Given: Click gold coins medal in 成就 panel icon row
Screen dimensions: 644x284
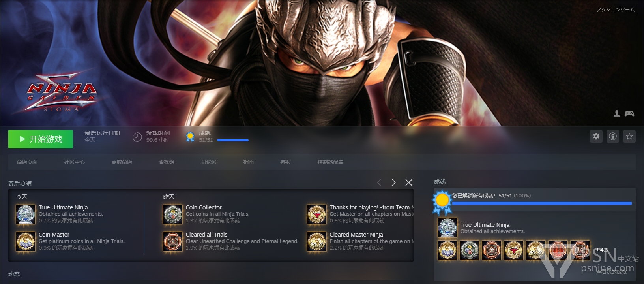Looking at the screenshot, I should (x=447, y=250).
